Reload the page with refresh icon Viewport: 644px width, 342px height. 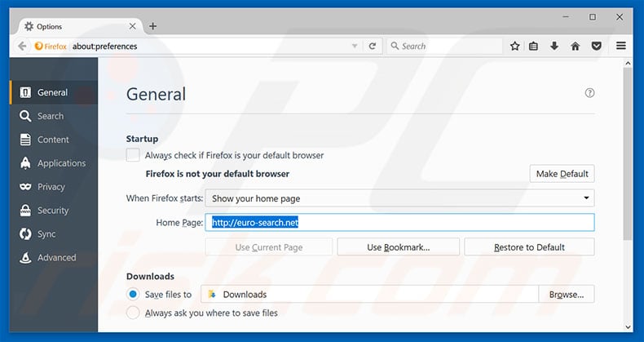point(372,46)
